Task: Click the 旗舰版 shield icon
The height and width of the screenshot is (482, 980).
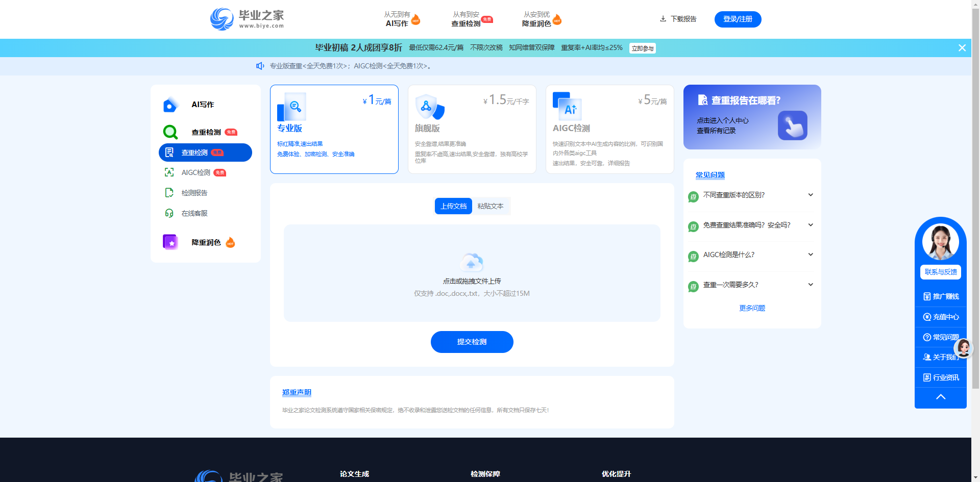Action: coord(430,107)
